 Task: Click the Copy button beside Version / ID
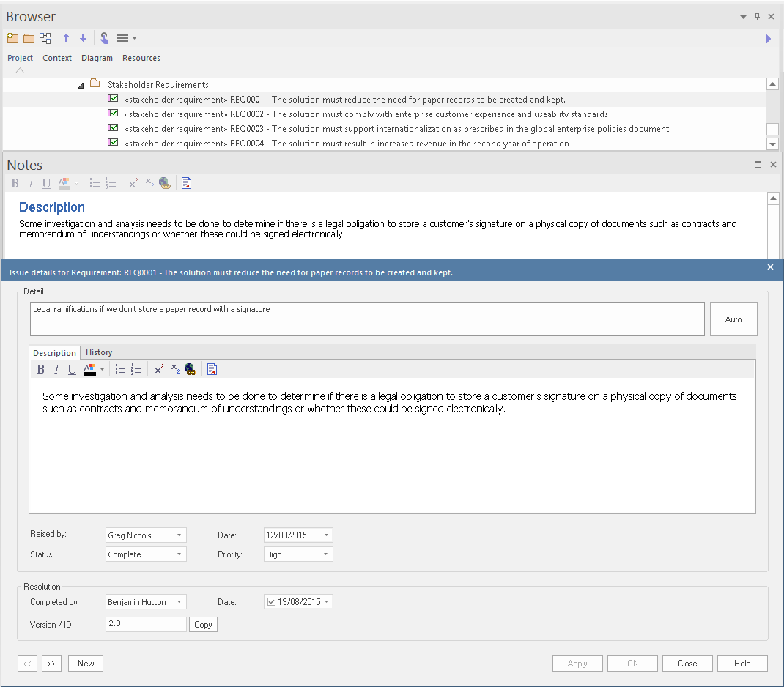pyautogui.click(x=203, y=625)
